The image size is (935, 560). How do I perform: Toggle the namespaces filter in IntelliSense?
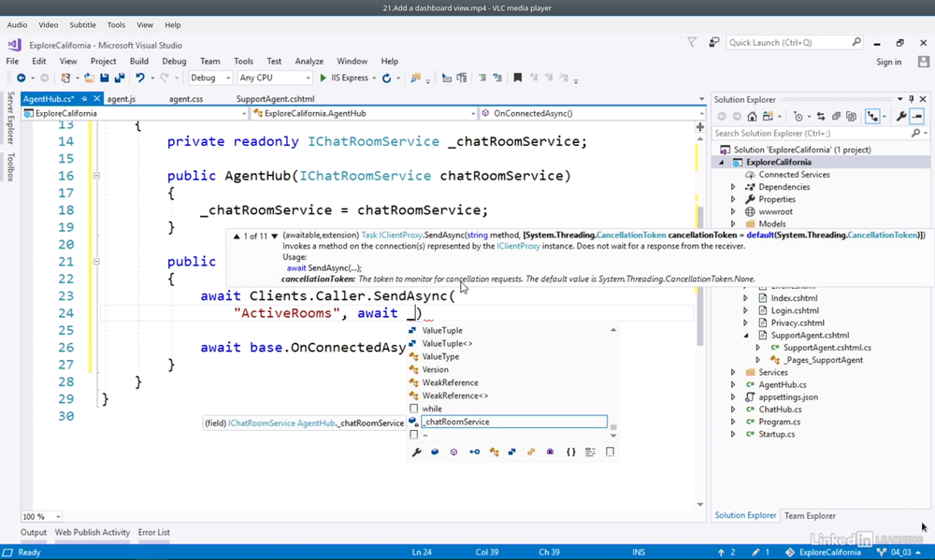pyautogui.click(x=571, y=452)
